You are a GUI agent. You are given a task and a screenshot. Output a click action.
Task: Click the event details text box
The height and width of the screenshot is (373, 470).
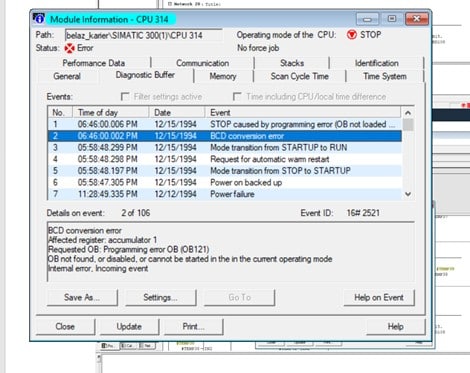(x=231, y=252)
